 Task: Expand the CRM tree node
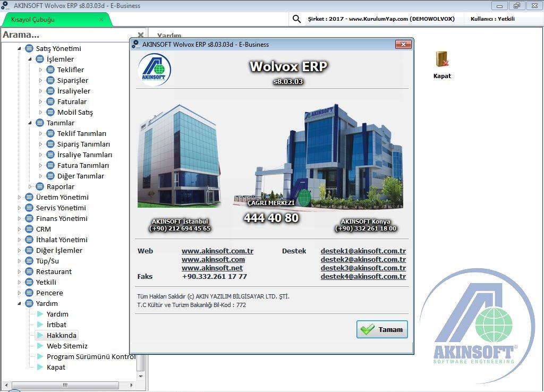20,229
